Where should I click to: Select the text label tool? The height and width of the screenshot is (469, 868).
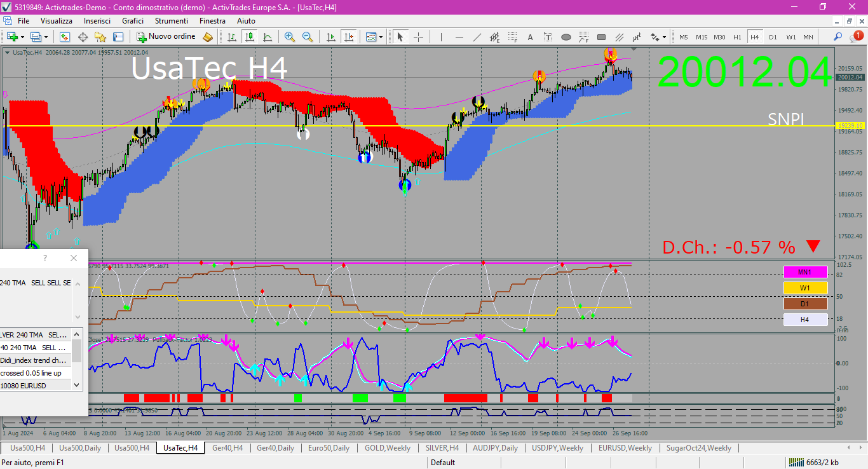(548, 37)
